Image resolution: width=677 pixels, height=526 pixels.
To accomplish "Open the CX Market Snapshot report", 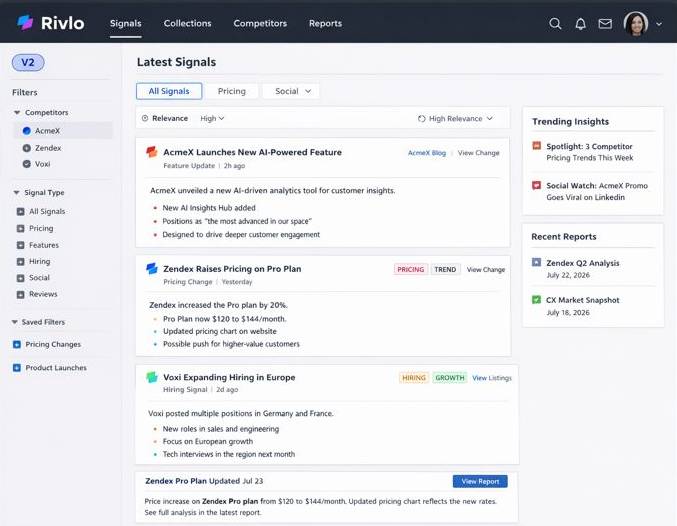I will coord(582,300).
